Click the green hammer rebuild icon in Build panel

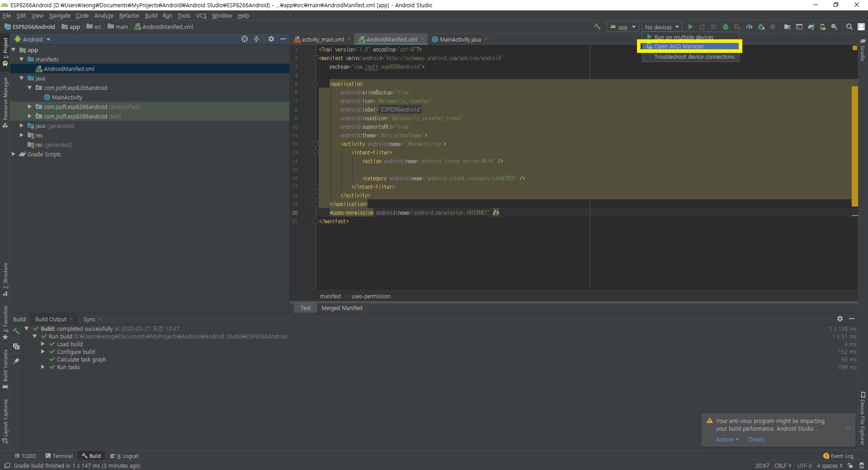[x=16, y=331]
